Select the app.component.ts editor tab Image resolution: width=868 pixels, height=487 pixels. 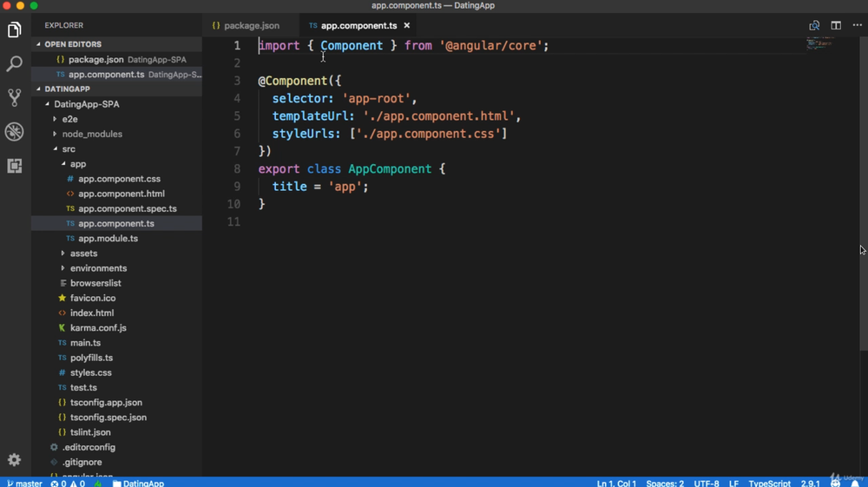click(x=358, y=25)
